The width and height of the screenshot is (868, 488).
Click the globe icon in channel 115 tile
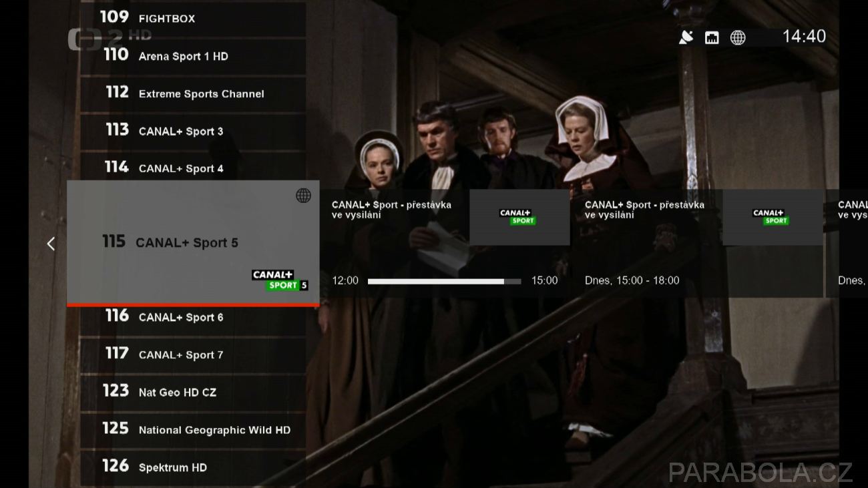303,196
